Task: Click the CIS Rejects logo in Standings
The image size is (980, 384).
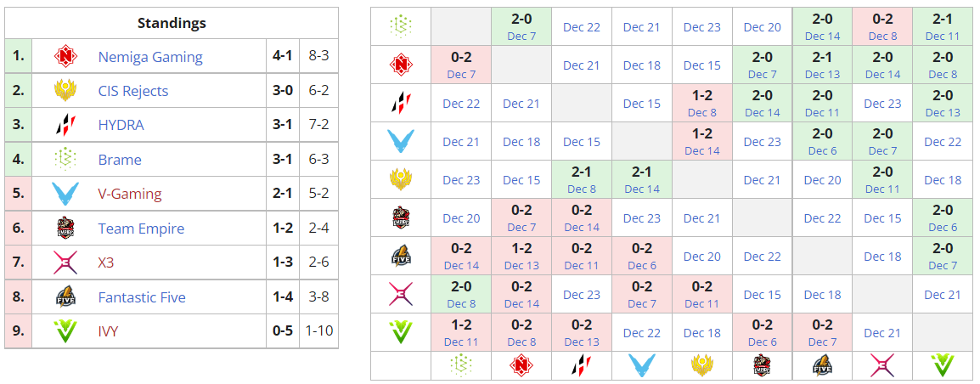Action: (x=65, y=91)
